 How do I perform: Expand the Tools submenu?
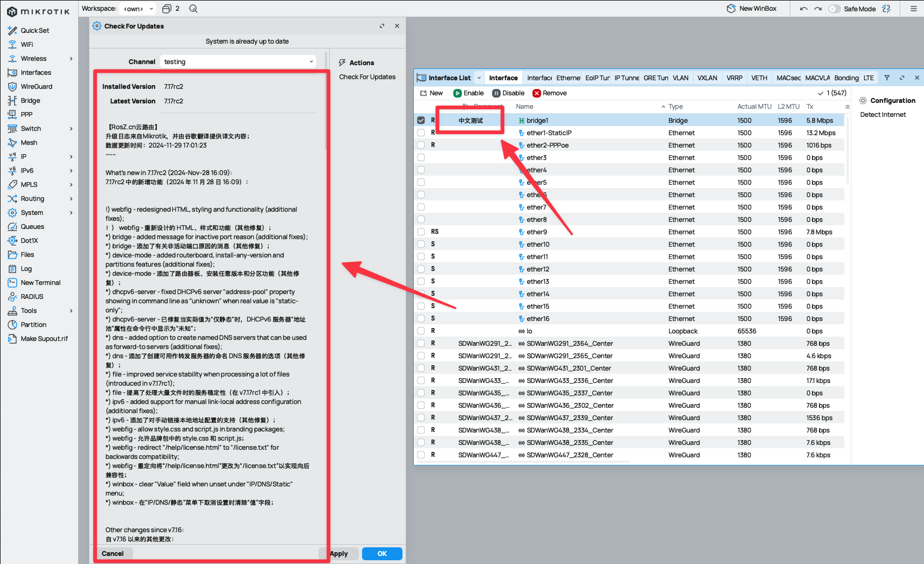coord(71,311)
